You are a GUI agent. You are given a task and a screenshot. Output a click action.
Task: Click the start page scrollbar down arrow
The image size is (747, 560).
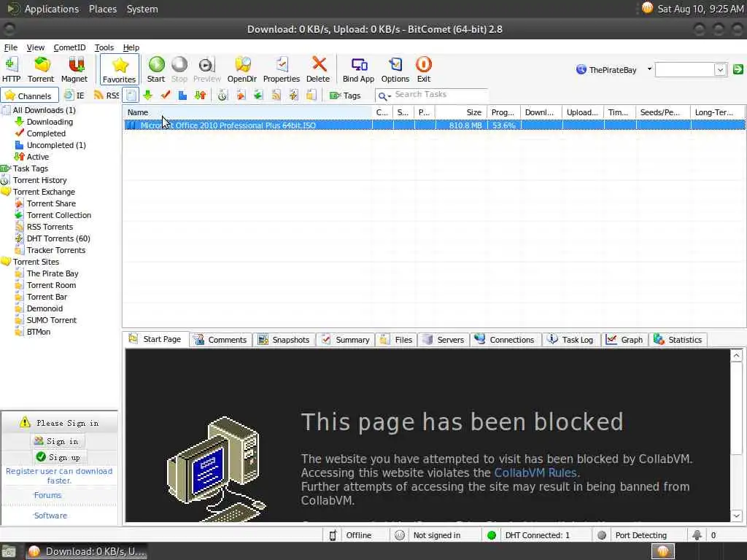(x=737, y=516)
